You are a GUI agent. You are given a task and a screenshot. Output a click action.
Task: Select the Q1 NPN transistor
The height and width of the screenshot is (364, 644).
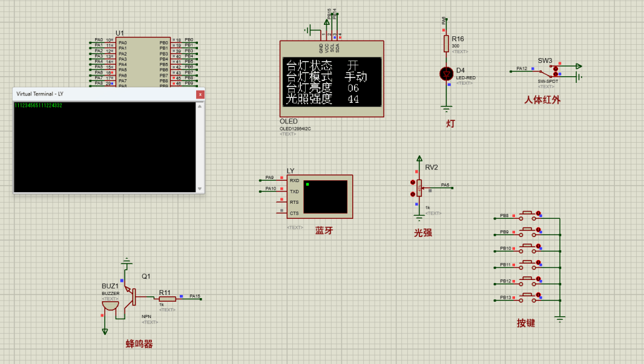131,296
